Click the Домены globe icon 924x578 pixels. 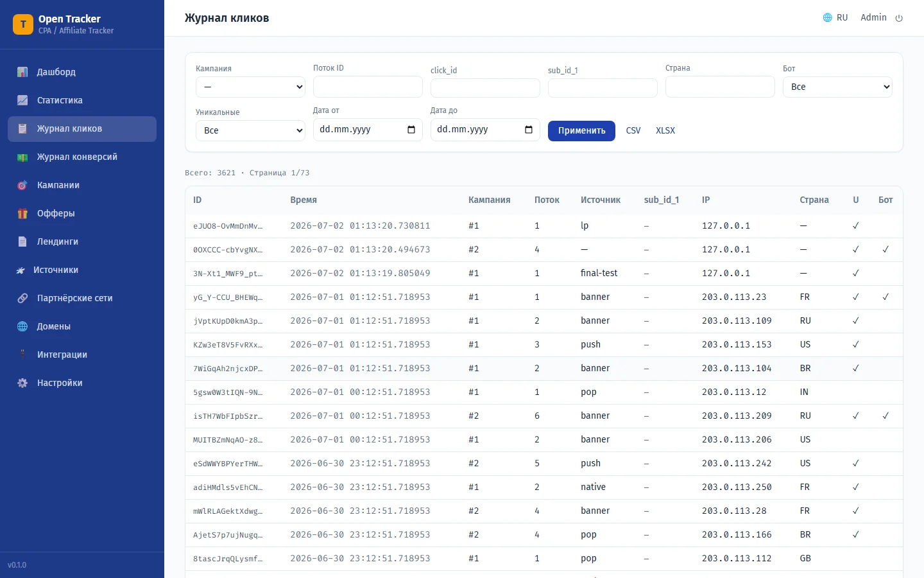pos(22,326)
